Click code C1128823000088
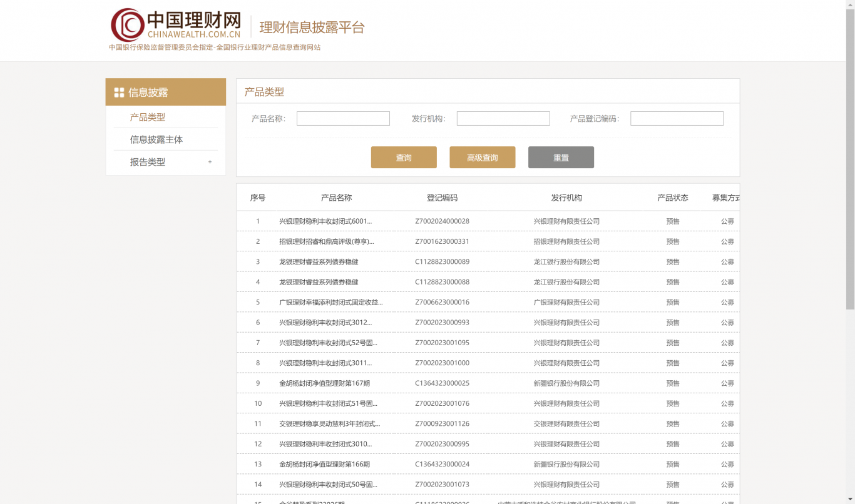Image resolution: width=855 pixels, height=504 pixels. (443, 282)
